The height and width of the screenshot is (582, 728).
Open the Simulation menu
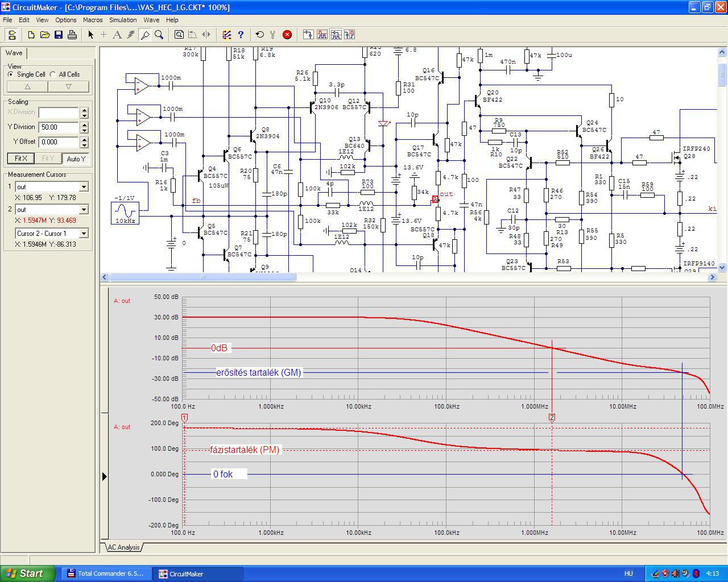coord(123,20)
